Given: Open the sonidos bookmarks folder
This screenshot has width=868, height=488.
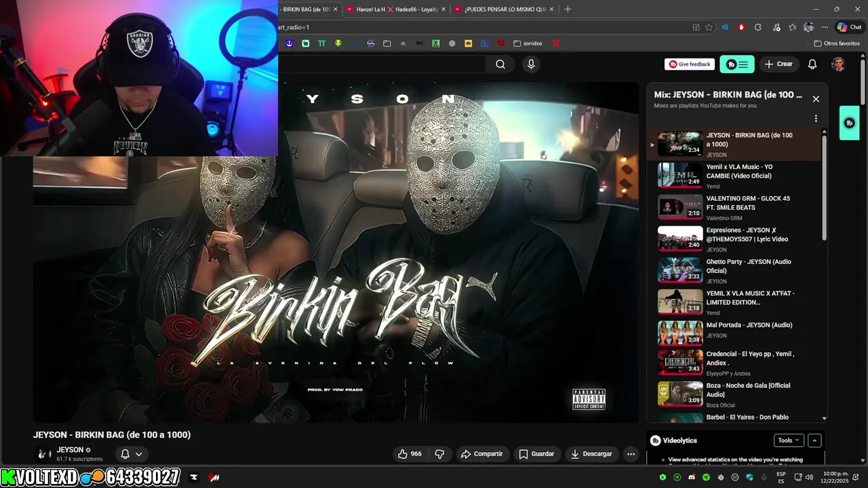Looking at the screenshot, I should coord(528,43).
